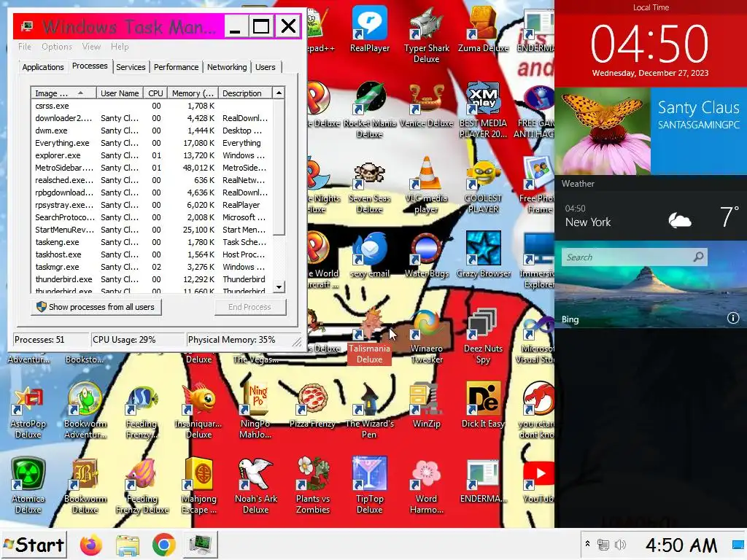Sort by User Name column header
Screen dimensions: 747x560
click(x=120, y=93)
